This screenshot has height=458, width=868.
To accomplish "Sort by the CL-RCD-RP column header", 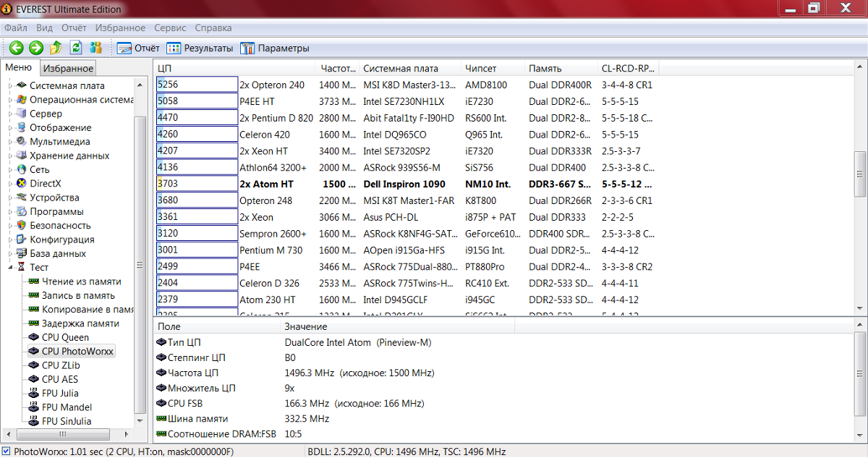I will point(628,68).
